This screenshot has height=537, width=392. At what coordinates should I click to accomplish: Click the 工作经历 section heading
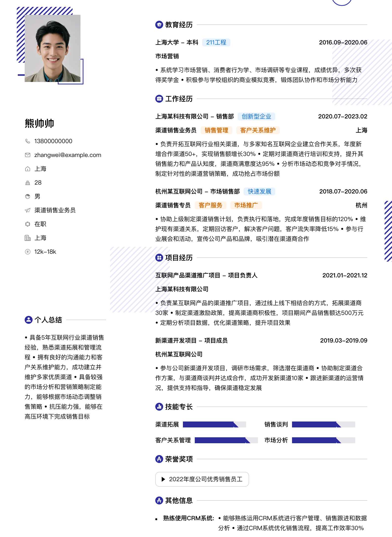tap(179, 99)
